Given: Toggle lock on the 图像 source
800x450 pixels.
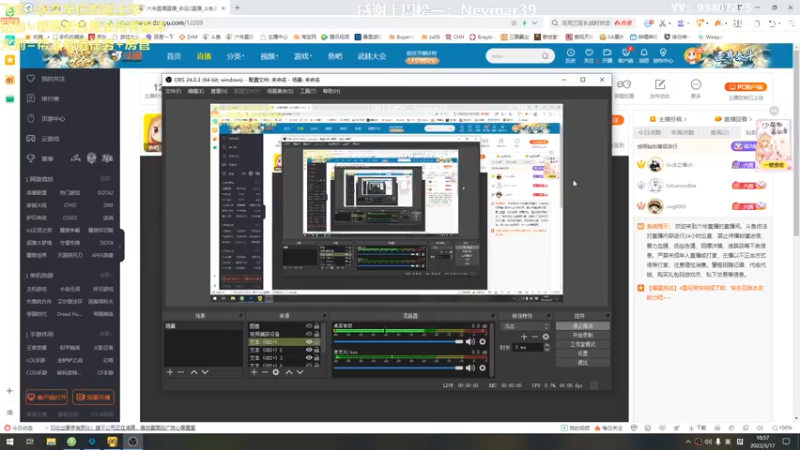Looking at the screenshot, I should tap(317, 326).
